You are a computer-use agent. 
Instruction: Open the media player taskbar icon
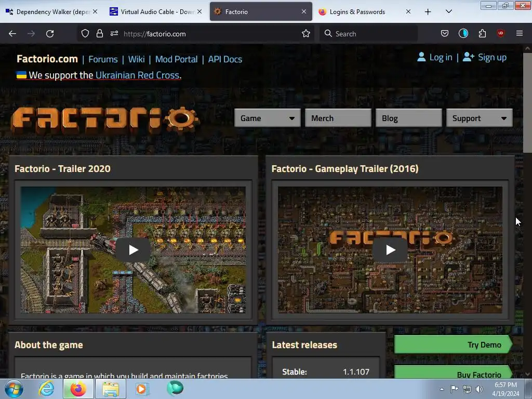pyautogui.click(x=141, y=389)
